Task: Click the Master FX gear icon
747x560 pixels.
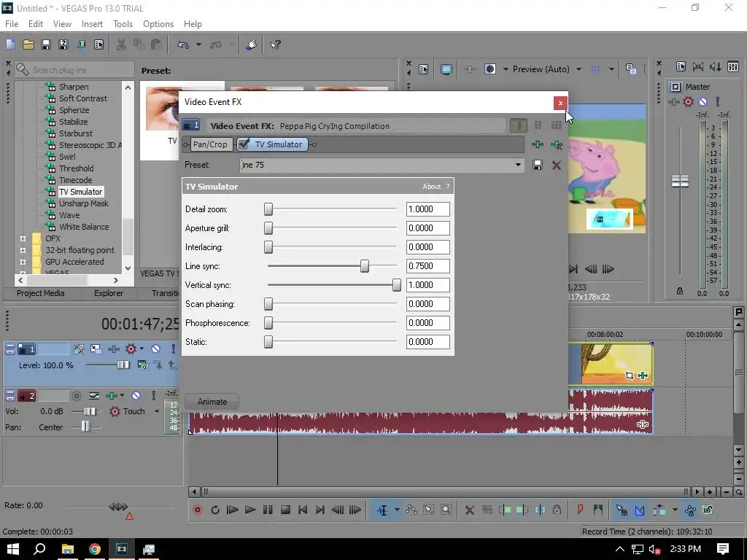Action: click(x=688, y=101)
